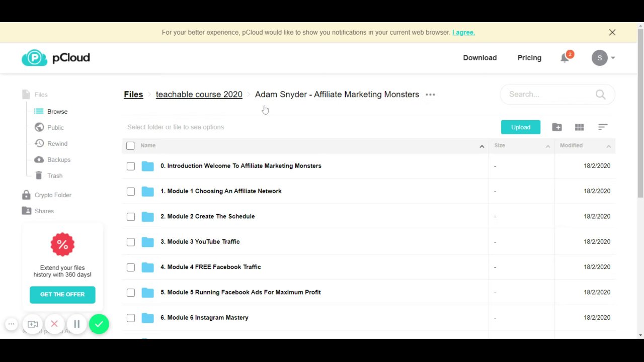Click folder icon of Module 6 Instagram Mastery

(147, 318)
